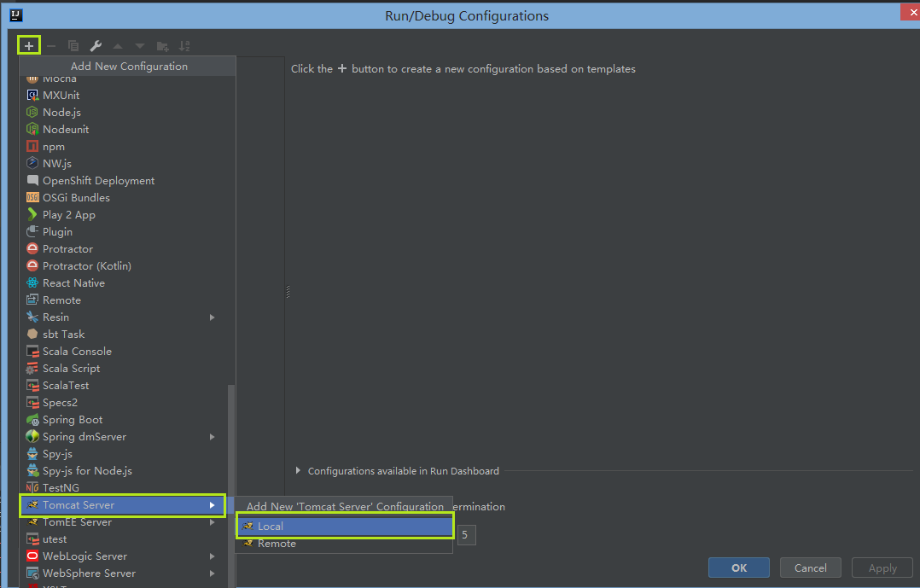Select the MXUnit icon entry

pyautogui.click(x=32, y=95)
